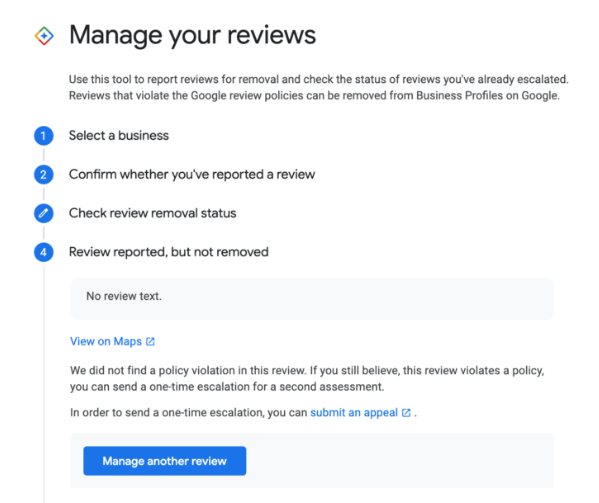Click the No review text box

pos(312,299)
